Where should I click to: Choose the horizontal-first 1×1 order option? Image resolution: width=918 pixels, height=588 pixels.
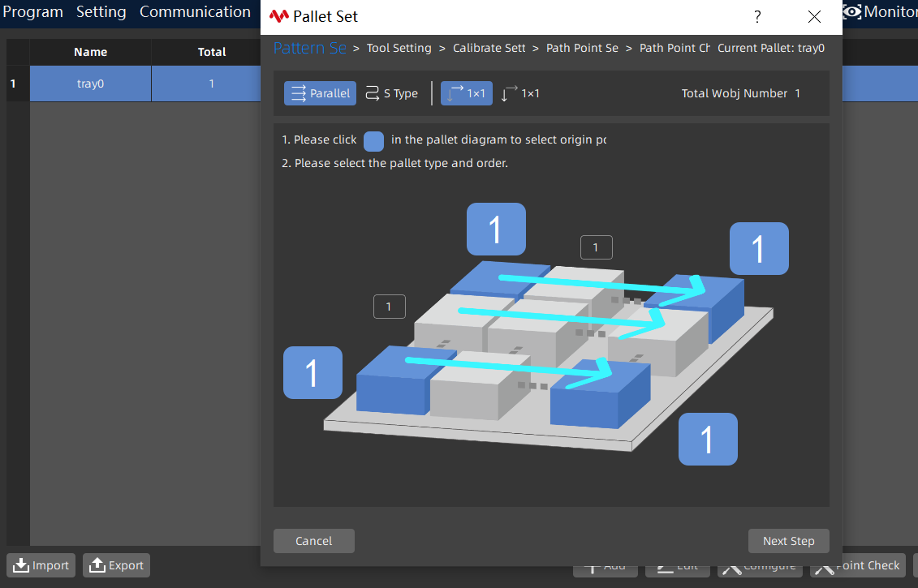467,93
